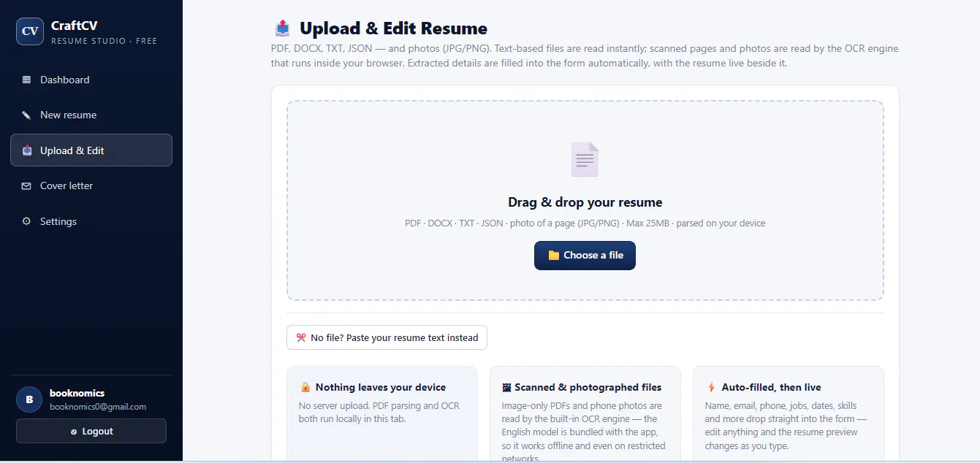Click the Scanned & photographed files card
This screenshot has width=980, height=463.
tap(585, 414)
